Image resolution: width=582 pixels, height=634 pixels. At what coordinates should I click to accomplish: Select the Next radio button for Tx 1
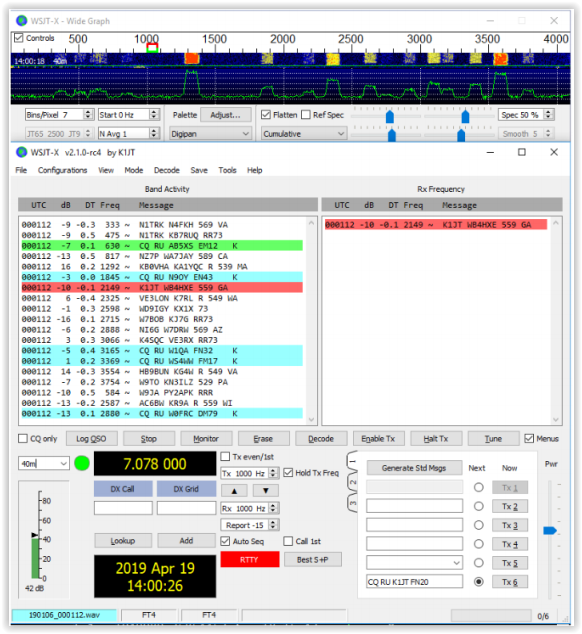point(479,488)
